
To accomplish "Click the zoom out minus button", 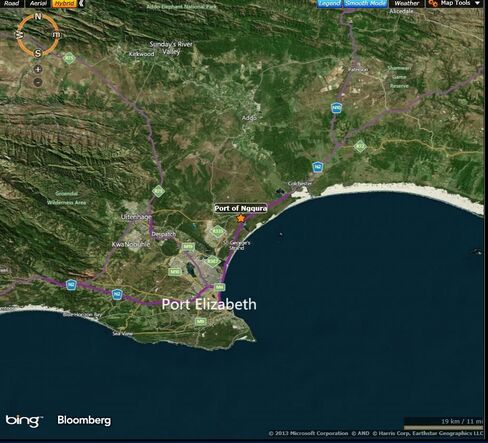I will click(38, 82).
